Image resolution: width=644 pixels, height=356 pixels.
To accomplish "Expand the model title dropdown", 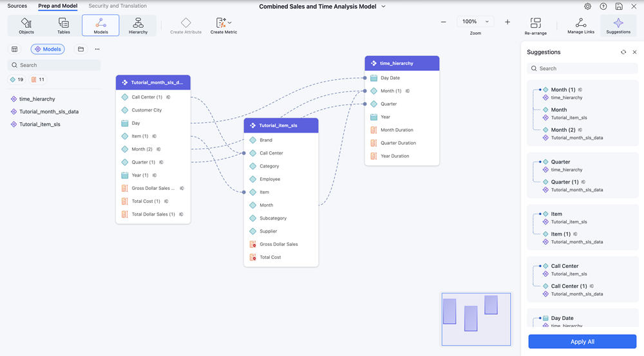I will click(x=384, y=6).
